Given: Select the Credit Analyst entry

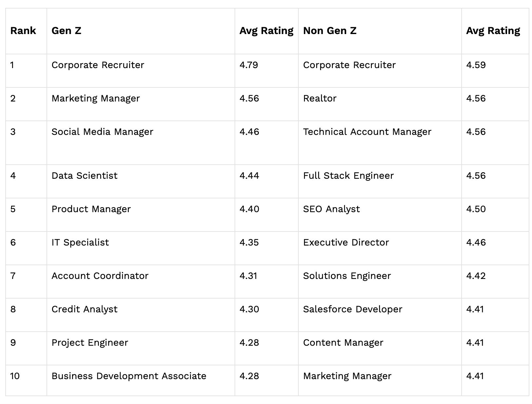Looking at the screenshot, I should [85, 309].
